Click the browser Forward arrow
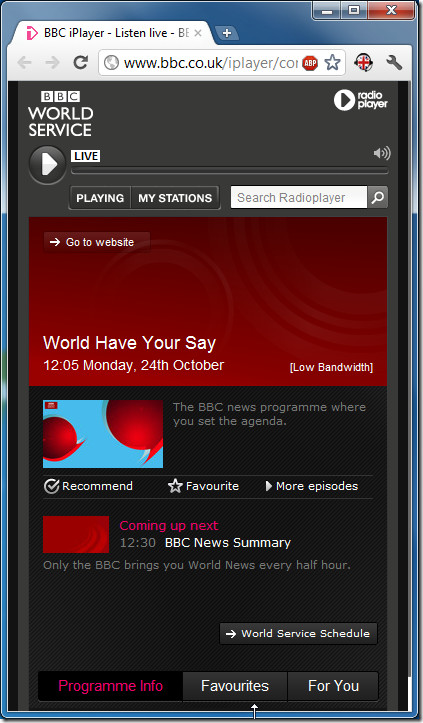The height and width of the screenshot is (723, 423). [53, 62]
